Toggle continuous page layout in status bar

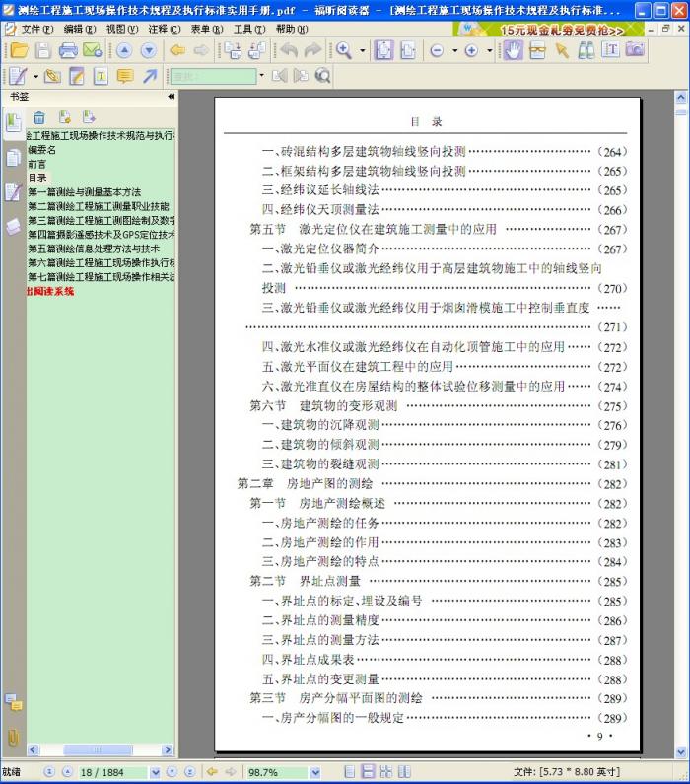[367, 772]
